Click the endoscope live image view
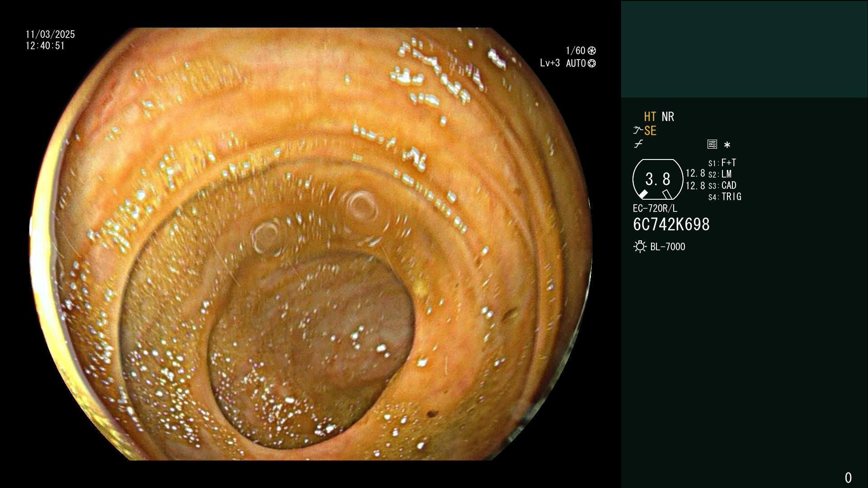The image size is (868, 488). 311,244
